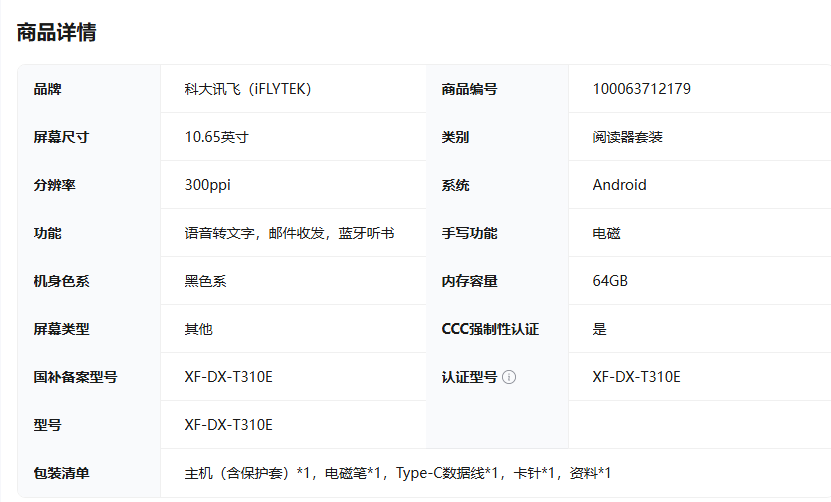Click the 品牌 label cell
Screen dimensions: 831x502
click(89, 89)
